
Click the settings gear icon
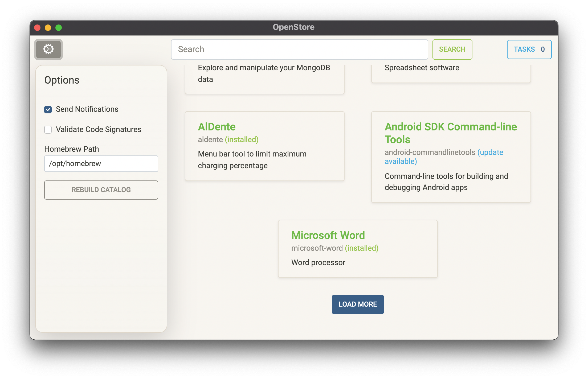(x=48, y=49)
